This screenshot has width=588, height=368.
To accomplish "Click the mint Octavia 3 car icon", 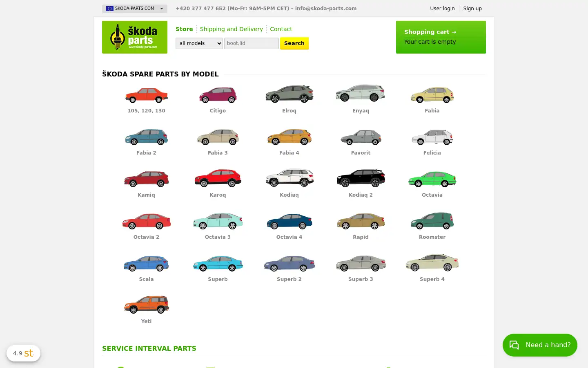I will point(218,221).
